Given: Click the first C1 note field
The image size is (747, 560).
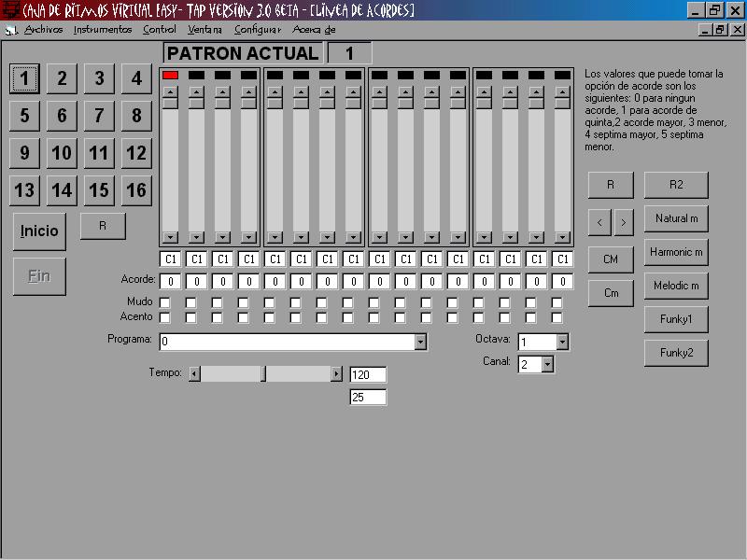Looking at the screenshot, I should point(170,259).
